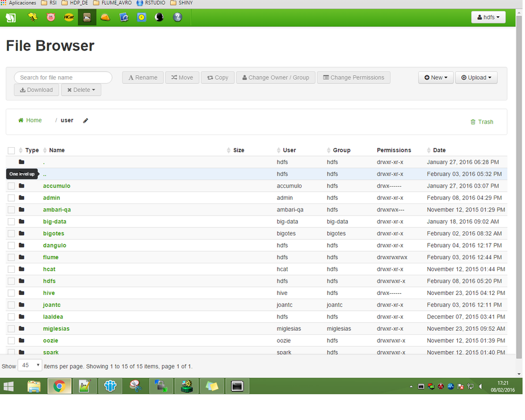Open the HCat app icon
Screen dimensions: 525x420
click(x=69, y=17)
